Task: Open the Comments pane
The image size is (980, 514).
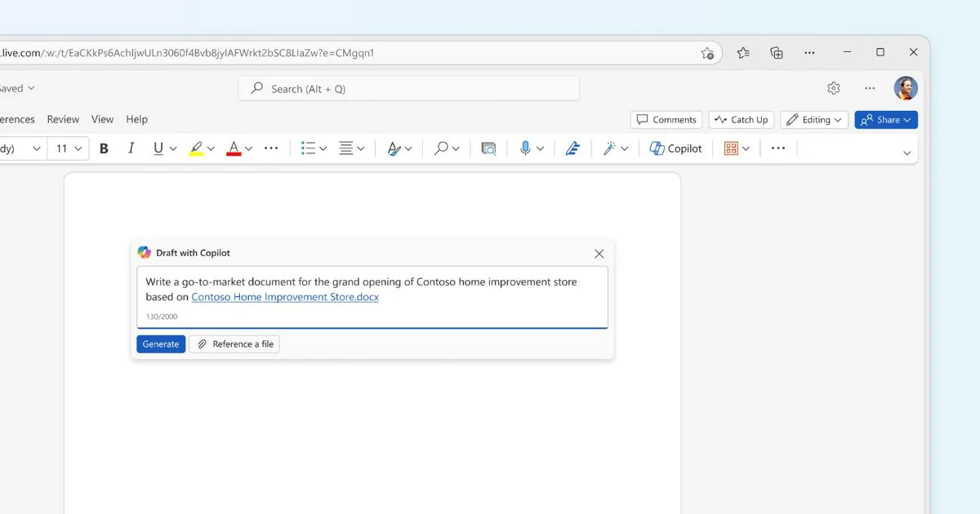Action: pos(666,120)
